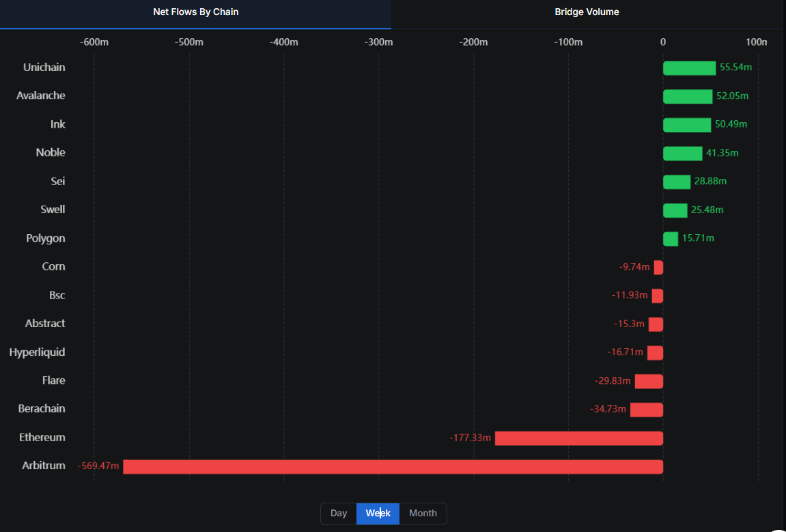Select the Net Flows By Chain tab

coord(195,12)
